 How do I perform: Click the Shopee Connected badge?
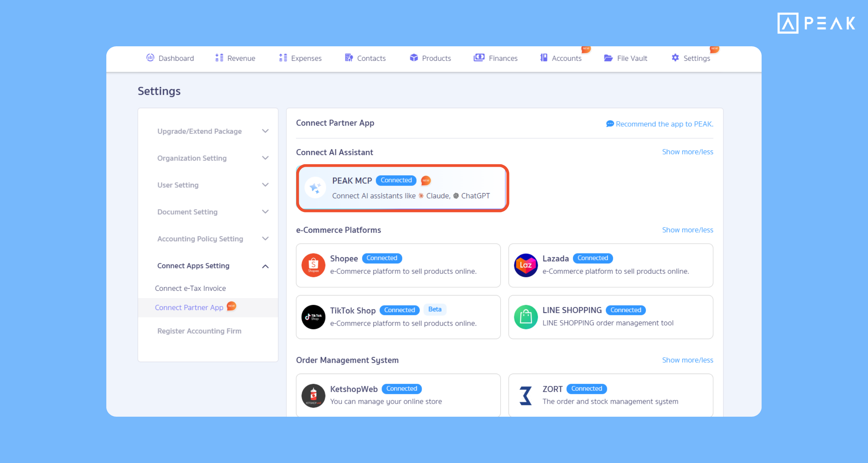pyautogui.click(x=382, y=258)
